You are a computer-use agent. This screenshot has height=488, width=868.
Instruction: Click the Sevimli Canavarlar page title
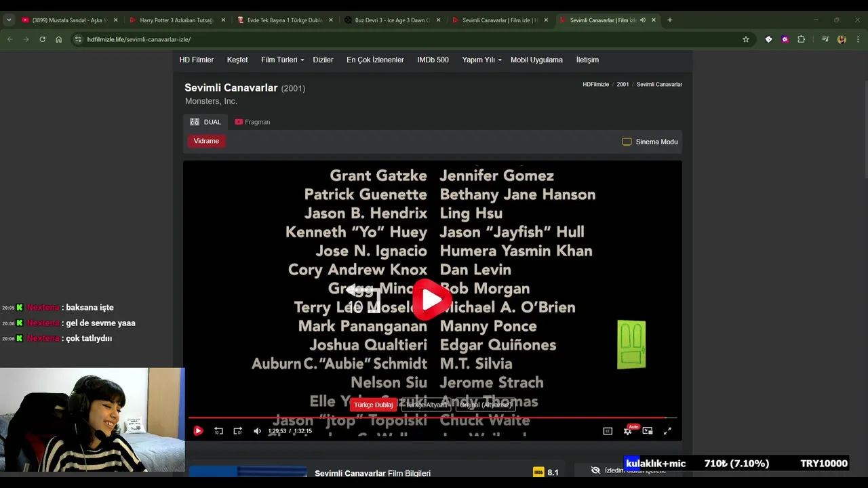pos(231,87)
